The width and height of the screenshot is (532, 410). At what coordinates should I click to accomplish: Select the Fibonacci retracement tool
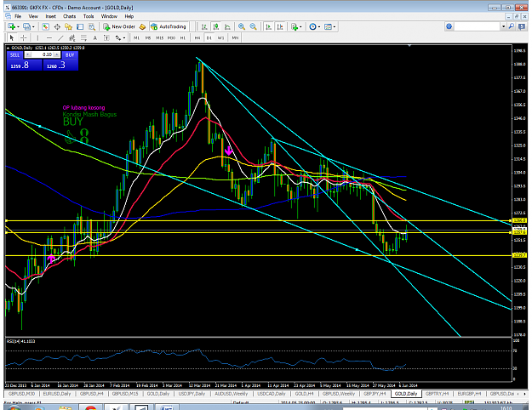coord(83,37)
